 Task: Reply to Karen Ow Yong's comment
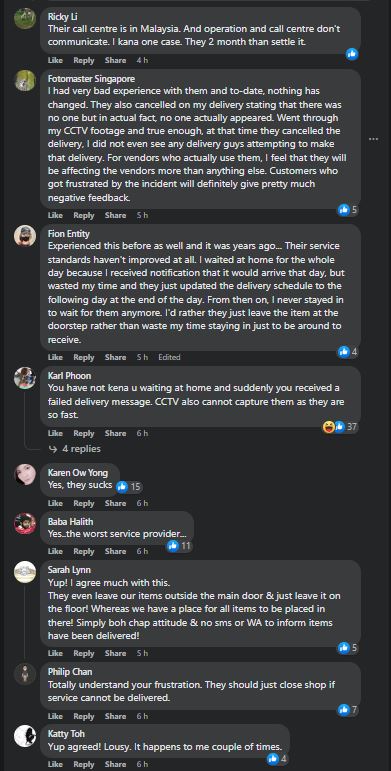coord(84,504)
